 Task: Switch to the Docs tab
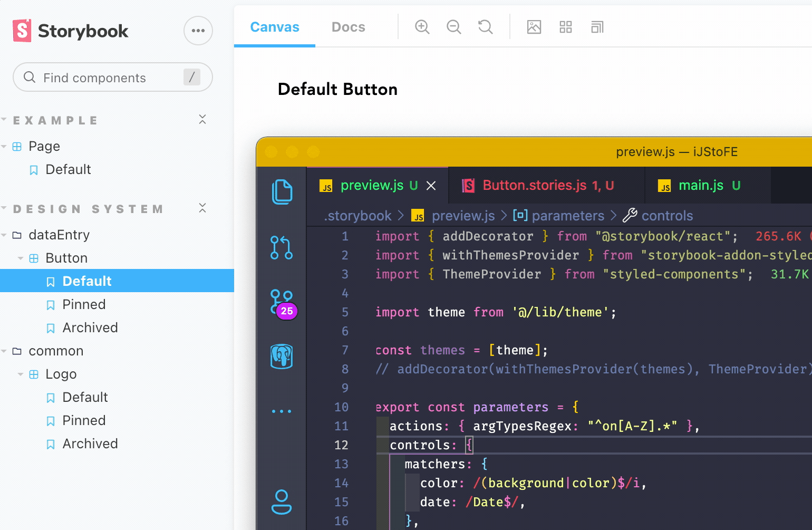tap(349, 27)
